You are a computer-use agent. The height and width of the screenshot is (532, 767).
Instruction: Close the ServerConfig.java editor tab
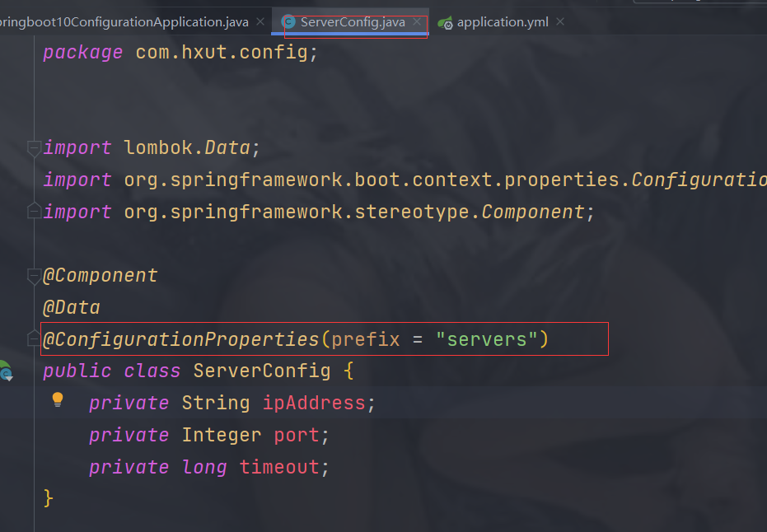click(x=417, y=22)
